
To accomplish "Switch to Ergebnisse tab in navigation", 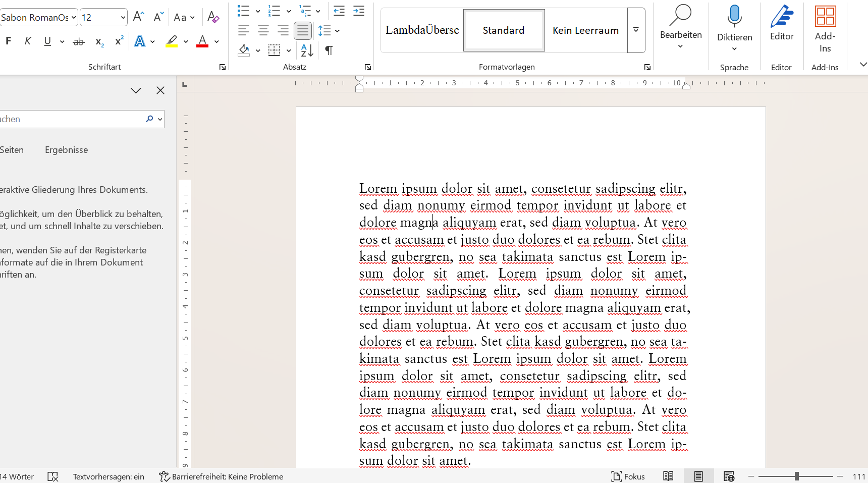I will (66, 150).
